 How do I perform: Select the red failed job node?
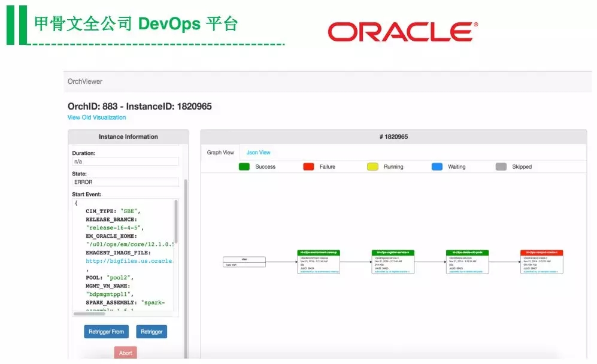click(x=542, y=262)
